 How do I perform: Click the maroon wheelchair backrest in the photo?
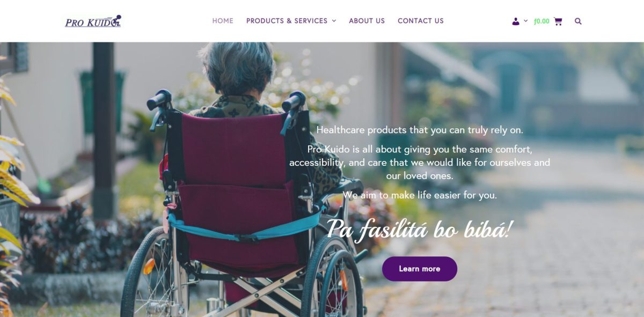tap(233, 149)
